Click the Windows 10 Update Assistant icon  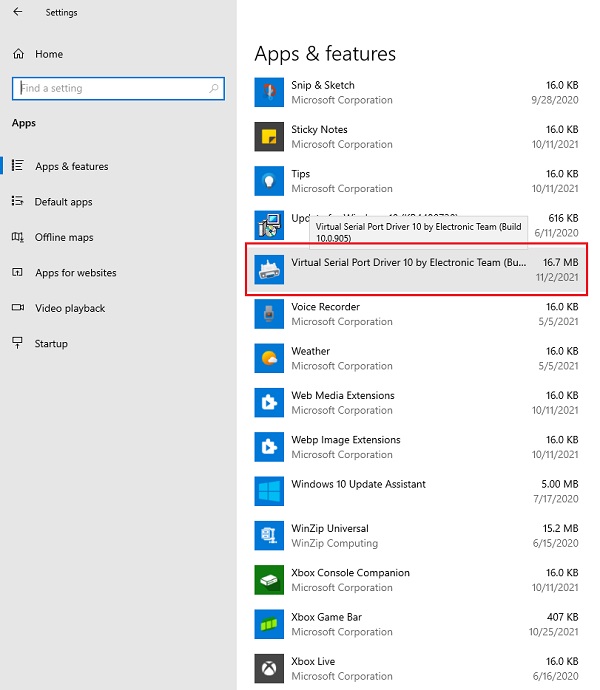pos(269,491)
